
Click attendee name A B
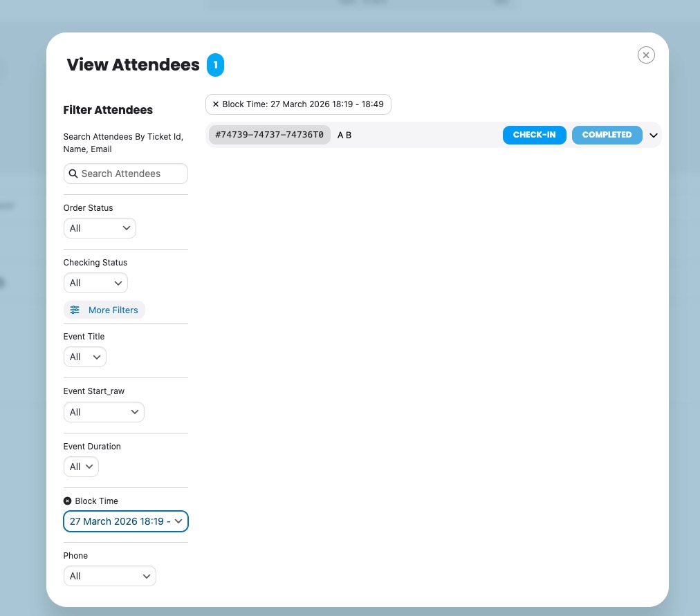coord(344,135)
